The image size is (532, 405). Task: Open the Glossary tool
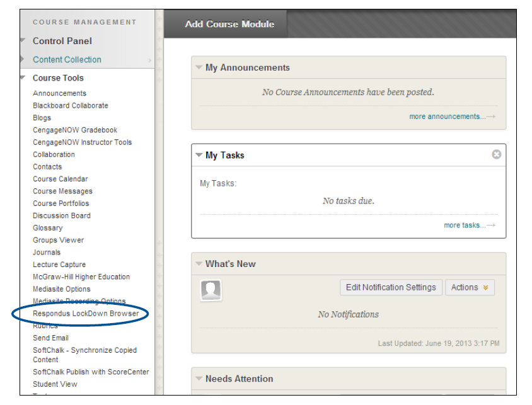coord(47,227)
